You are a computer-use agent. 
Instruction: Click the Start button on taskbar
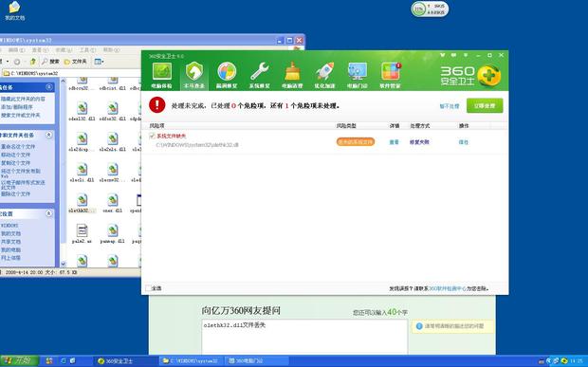(x=19, y=361)
